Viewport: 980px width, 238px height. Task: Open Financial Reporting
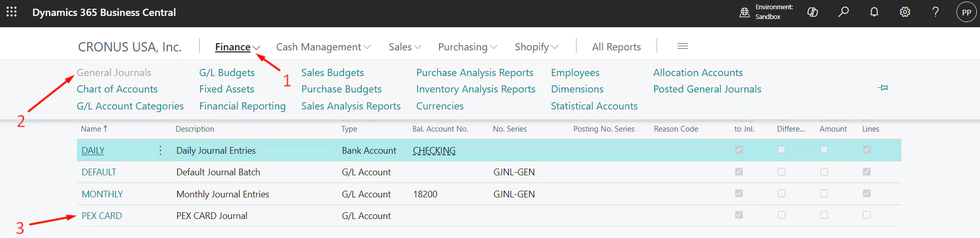(x=242, y=106)
